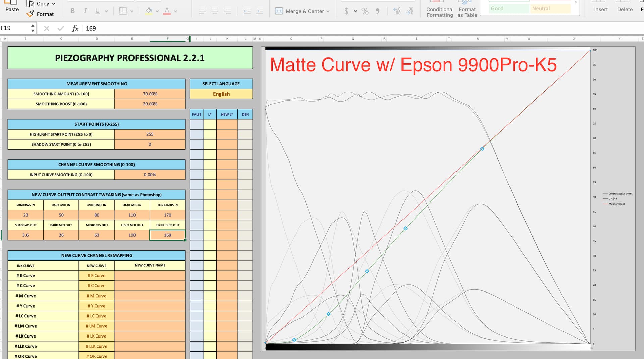Click the insert function fx icon
Screen dimensions: 644x359
click(x=75, y=28)
